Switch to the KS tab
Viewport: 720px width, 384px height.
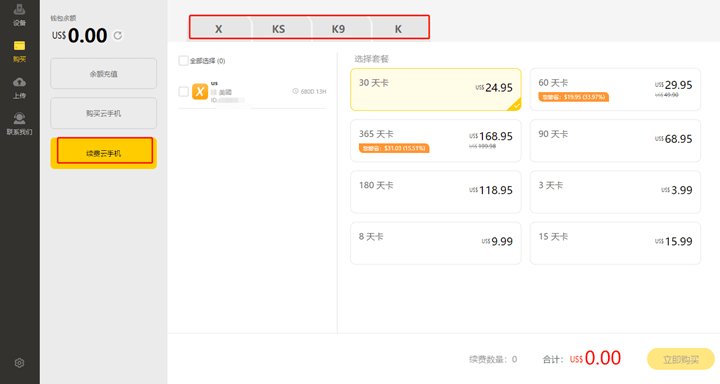[278, 29]
